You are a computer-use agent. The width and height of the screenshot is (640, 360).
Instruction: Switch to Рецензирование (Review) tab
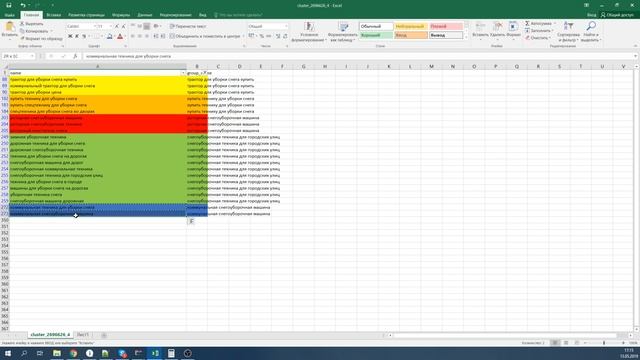(176, 15)
